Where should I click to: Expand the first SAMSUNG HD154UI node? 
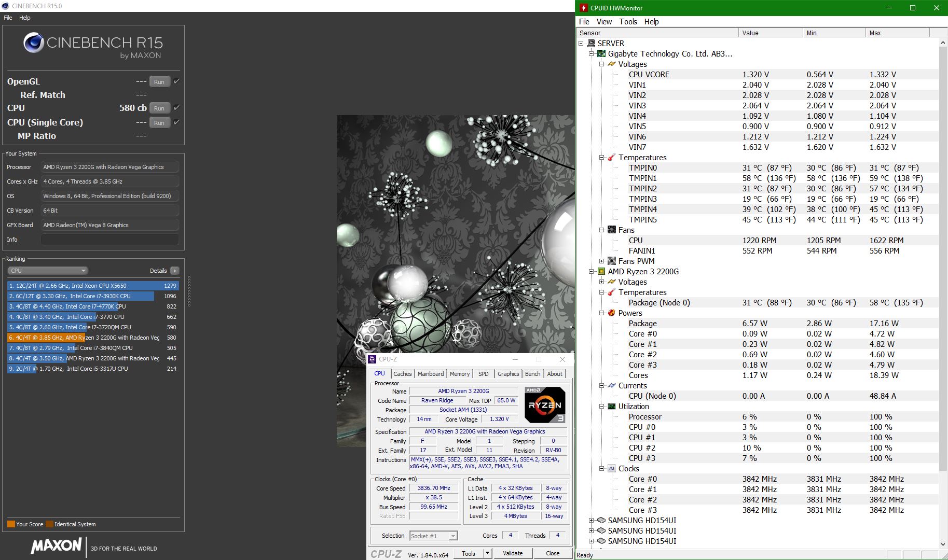click(592, 521)
